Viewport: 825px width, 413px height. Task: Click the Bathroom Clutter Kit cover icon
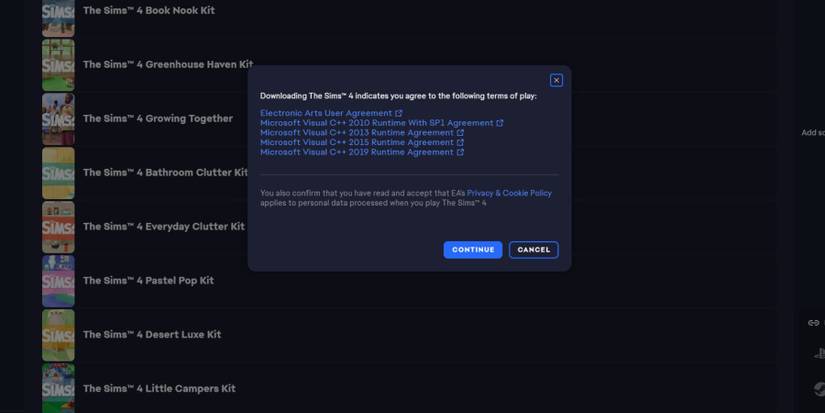(x=58, y=173)
